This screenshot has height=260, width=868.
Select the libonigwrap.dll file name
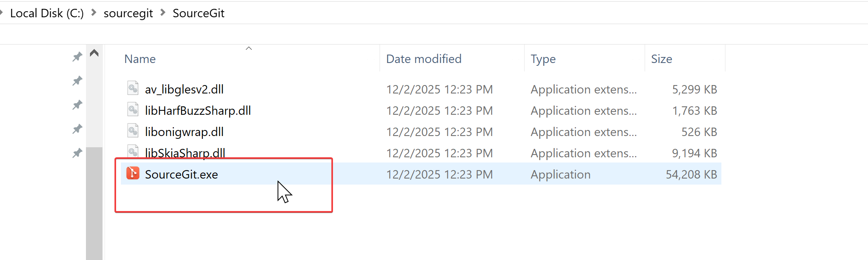tap(184, 132)
